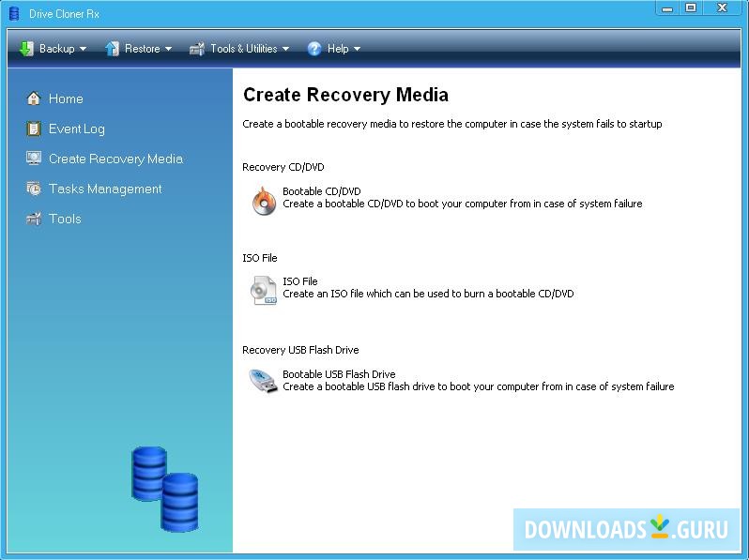
Task: Open Event Log from the sidebar
Action: 76,129
